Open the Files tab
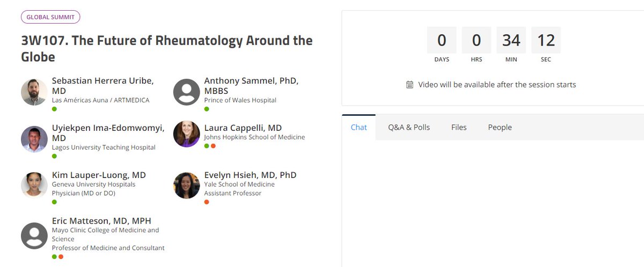This screenshot has height=267, width=644. [x=459, y=128]
